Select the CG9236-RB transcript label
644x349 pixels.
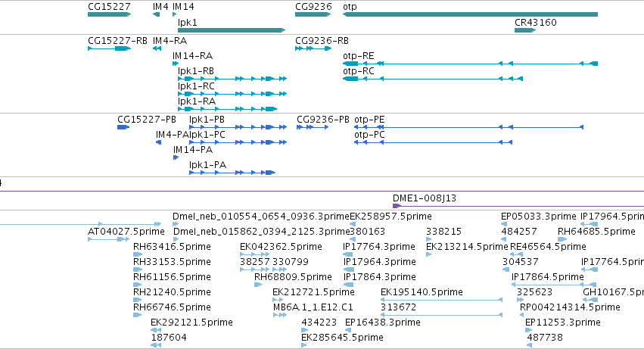tap(322, 41)
